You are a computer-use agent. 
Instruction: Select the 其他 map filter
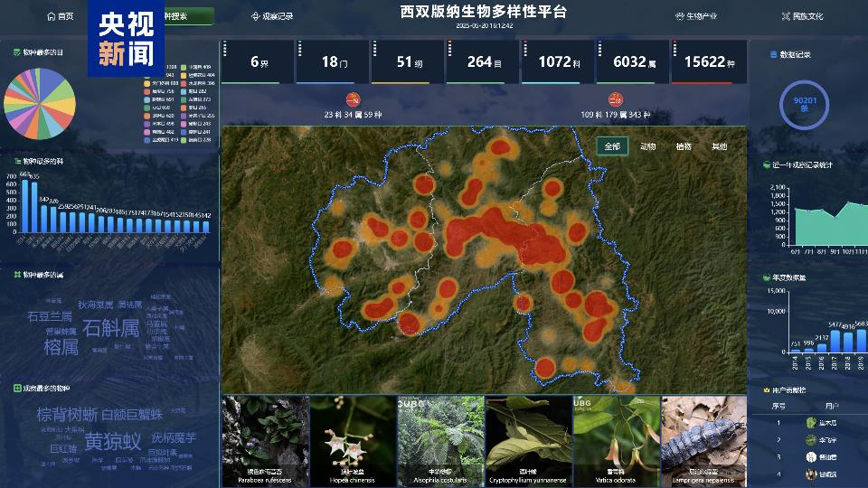click(x=719, y=146)
